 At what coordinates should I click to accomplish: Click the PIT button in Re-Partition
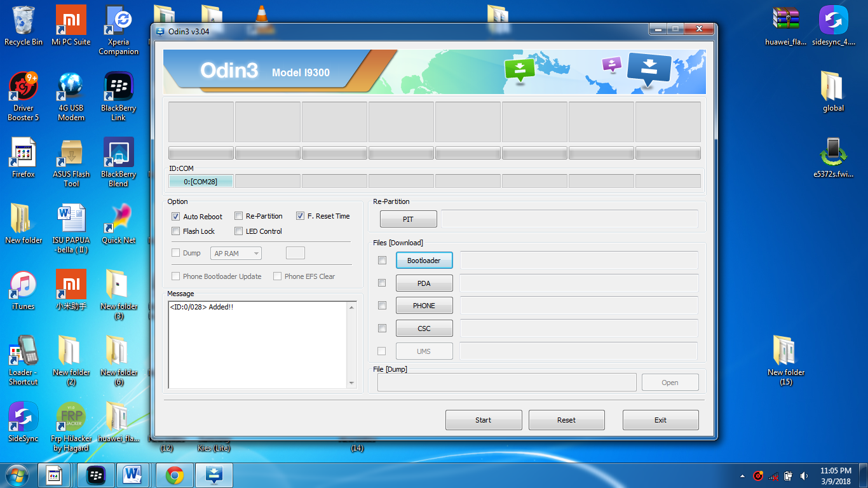(x=409, y=219)
